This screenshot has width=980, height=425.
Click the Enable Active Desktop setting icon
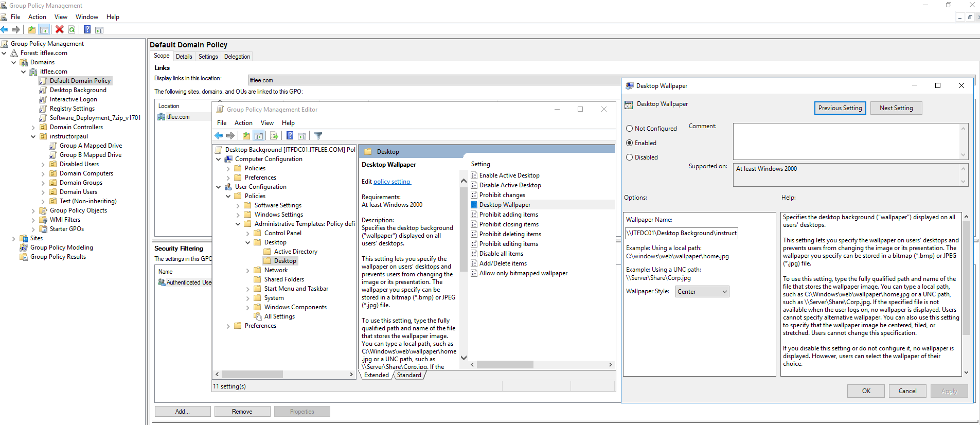click(x=474, y=175)
